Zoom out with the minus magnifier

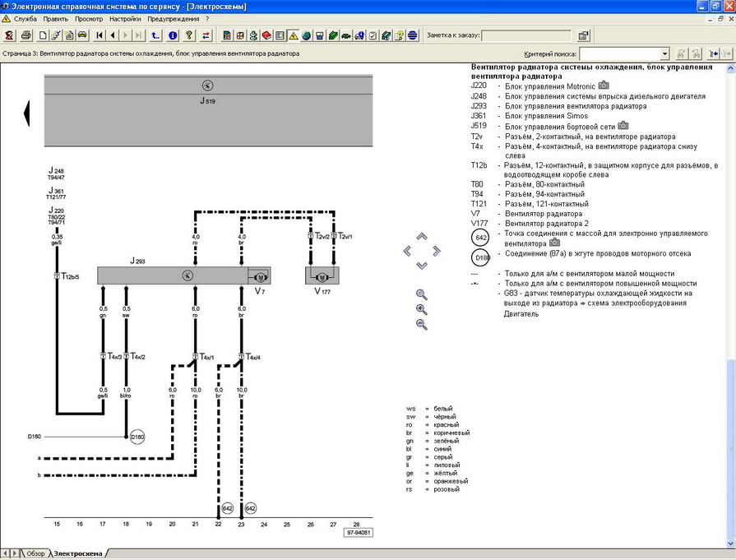click(422, 325)
